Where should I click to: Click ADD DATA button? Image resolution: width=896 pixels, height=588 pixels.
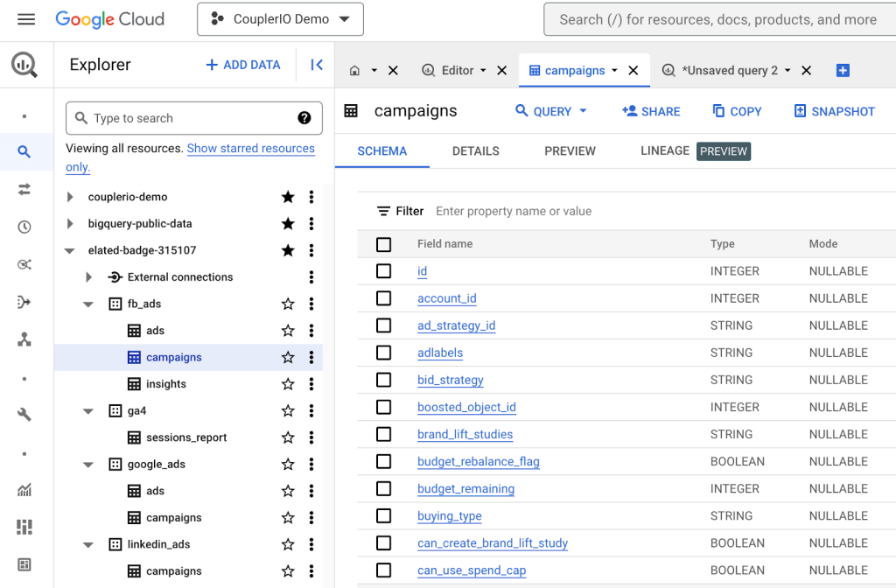243,65
